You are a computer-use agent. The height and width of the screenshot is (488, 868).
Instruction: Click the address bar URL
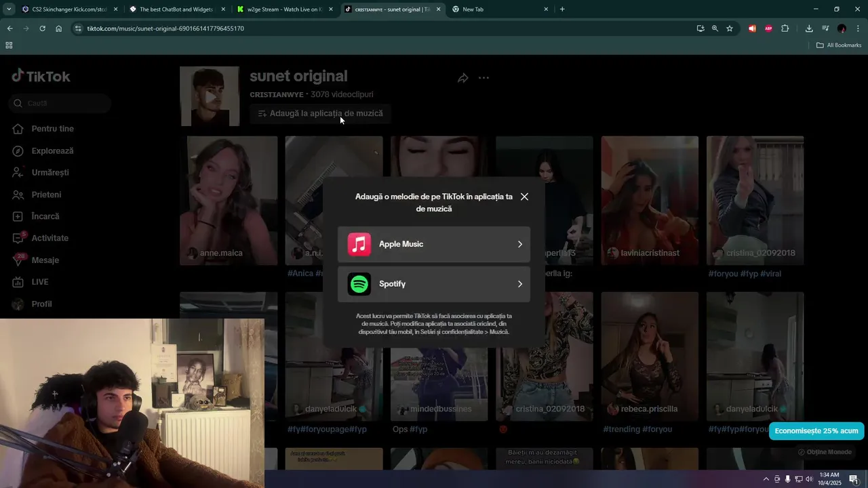point(165,28)
